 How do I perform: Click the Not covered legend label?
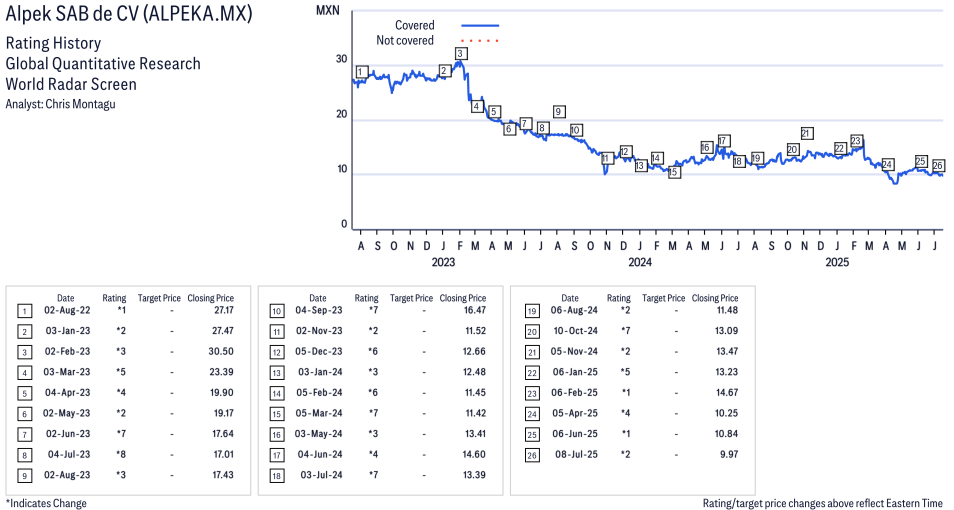pyautogui.click(x=405, y=40)
